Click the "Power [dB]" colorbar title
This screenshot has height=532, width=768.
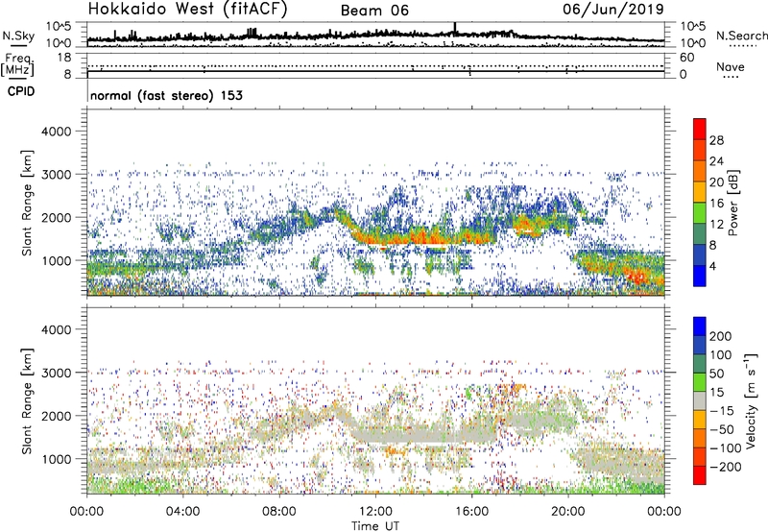(733, 203)
